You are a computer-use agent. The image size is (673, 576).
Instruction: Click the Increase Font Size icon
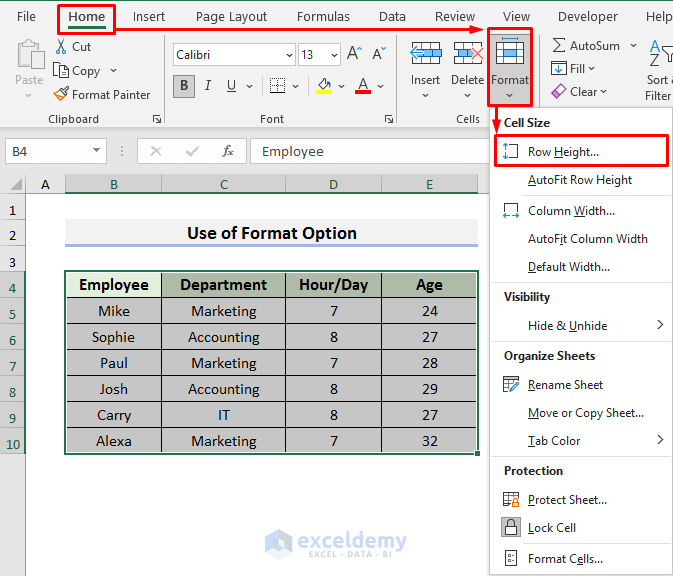(x=355, y=54)
